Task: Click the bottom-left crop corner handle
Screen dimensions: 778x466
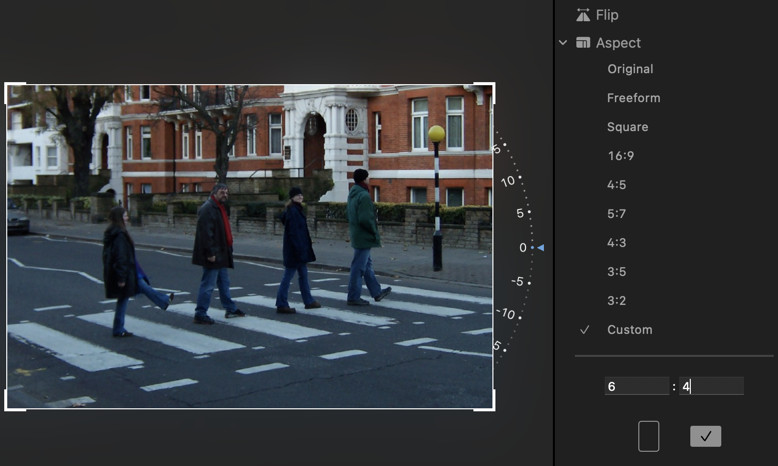Action: (x=9, y=405)
